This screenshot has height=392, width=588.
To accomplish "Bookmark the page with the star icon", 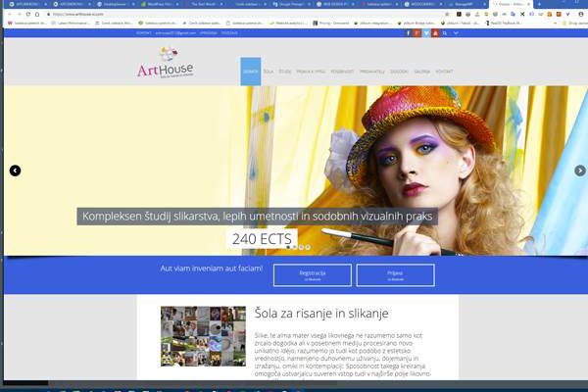I will tap(447, 14).
